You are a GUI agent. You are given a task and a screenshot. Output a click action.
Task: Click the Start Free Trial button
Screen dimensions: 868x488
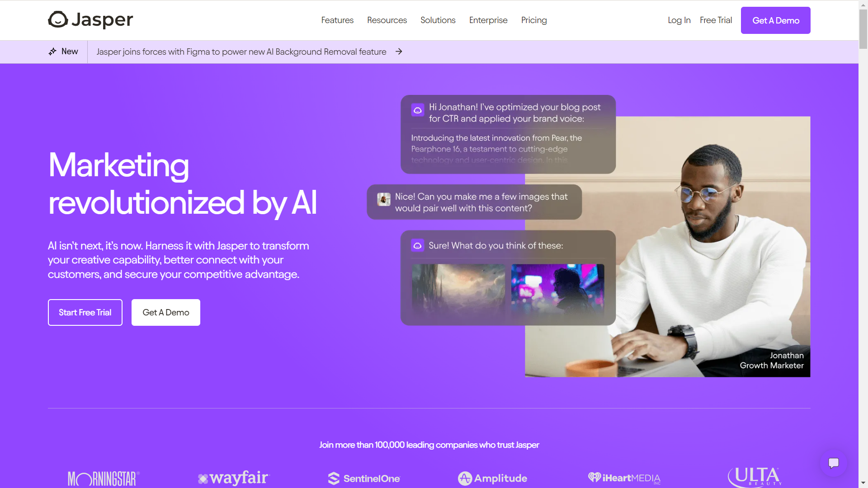(85, 312)
